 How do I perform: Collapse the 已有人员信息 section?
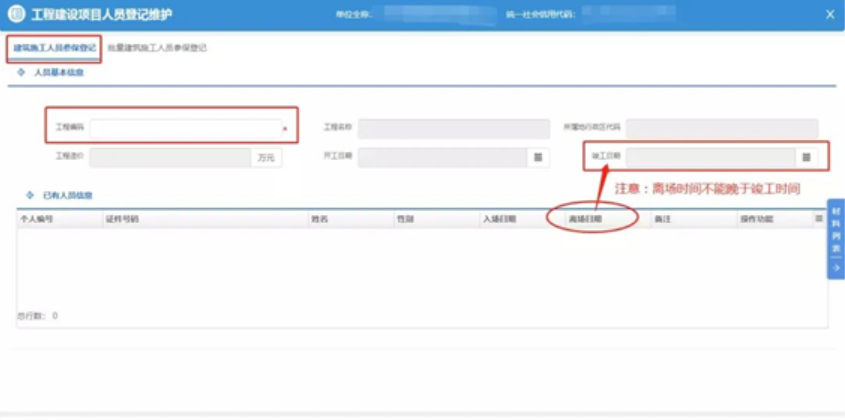click(29, 195)
